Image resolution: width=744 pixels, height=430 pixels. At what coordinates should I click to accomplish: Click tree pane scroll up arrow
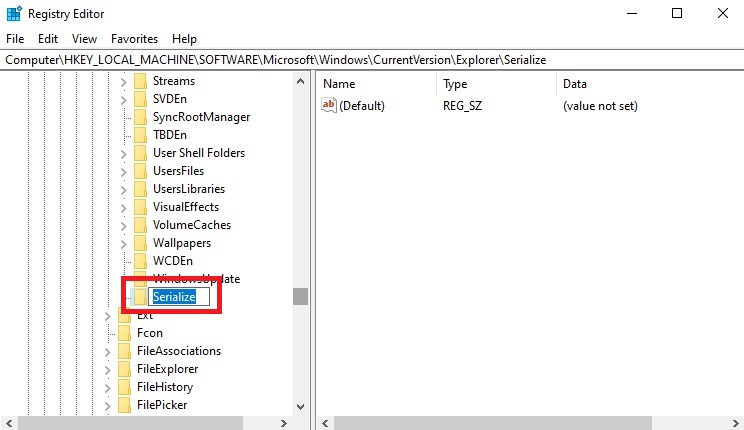coord(300,81)
